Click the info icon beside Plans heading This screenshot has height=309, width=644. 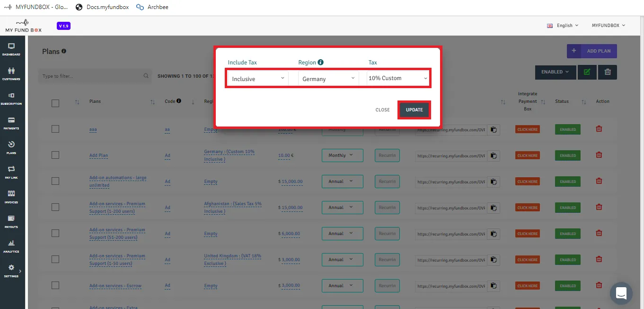63,51
